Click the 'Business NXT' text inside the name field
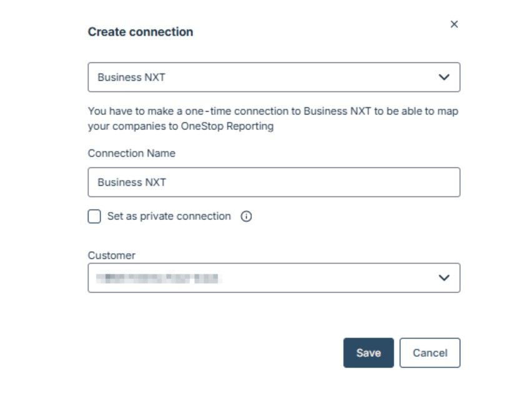Screen dimensions: 532x400 click(132, 182)
